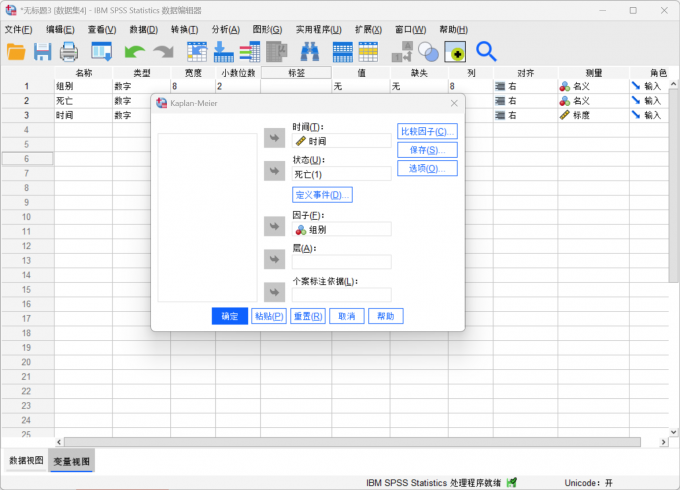
Task: Open the 帮助 menu
Action: tap(454, 29)
